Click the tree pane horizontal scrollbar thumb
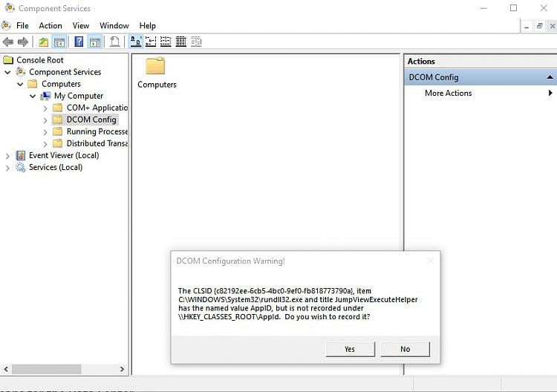 click(x=47, y=369)
